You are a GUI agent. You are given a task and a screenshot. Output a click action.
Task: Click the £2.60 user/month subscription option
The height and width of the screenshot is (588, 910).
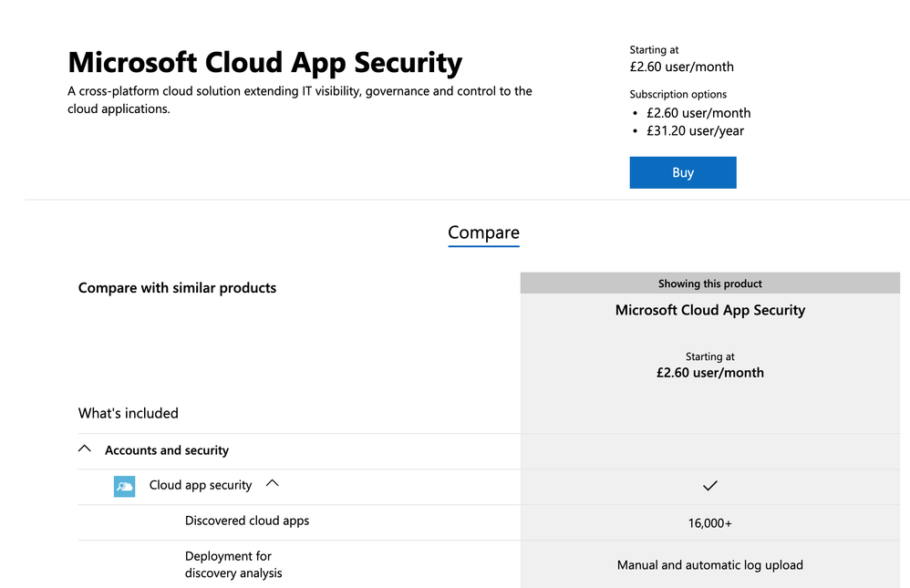coord(698,113)
